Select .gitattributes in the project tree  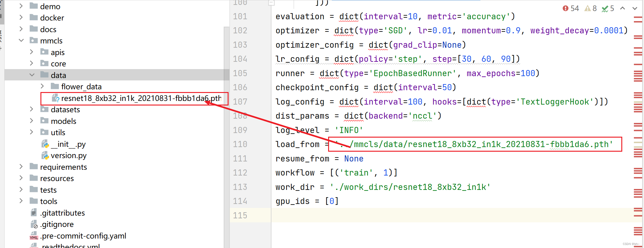point(63,213)
